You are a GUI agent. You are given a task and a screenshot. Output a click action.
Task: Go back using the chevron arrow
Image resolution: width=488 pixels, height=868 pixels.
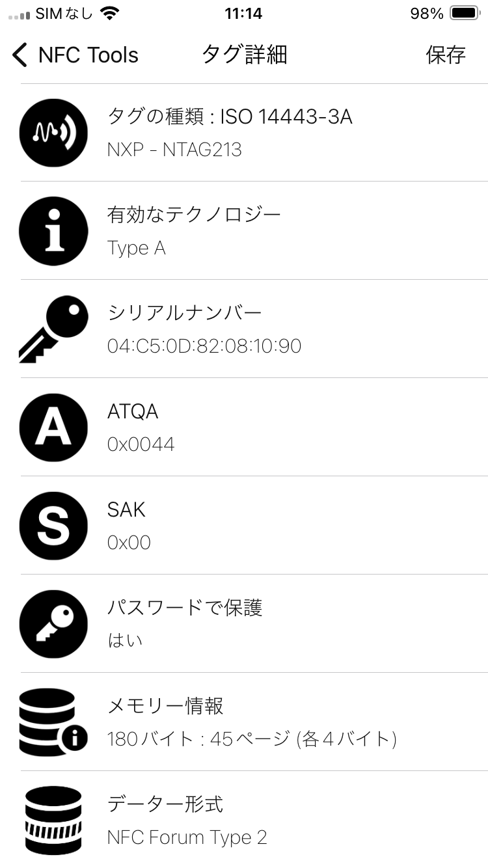tap(20, 55)
